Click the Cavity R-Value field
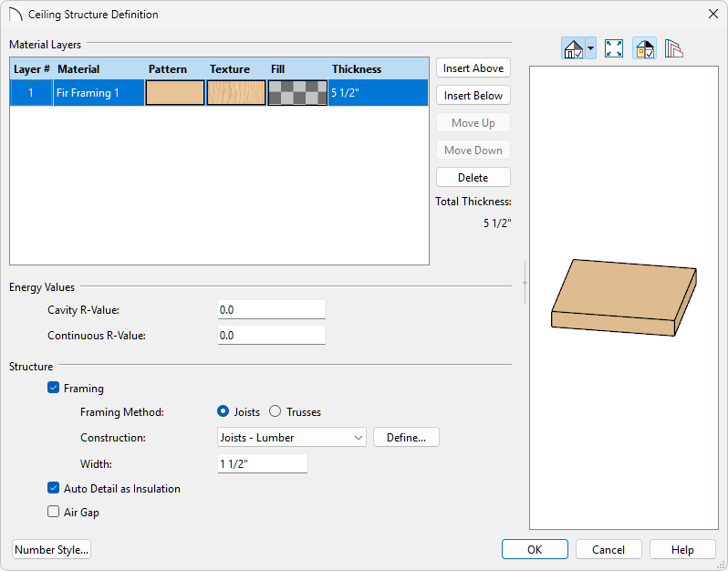Image resolution: width=728 pixels, height=571 pixels. coord(272,309)
